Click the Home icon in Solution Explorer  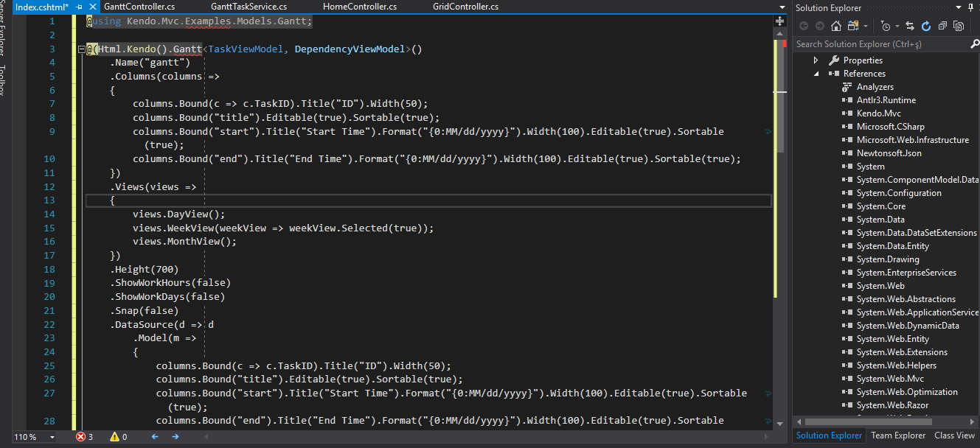tap(835, 27)
